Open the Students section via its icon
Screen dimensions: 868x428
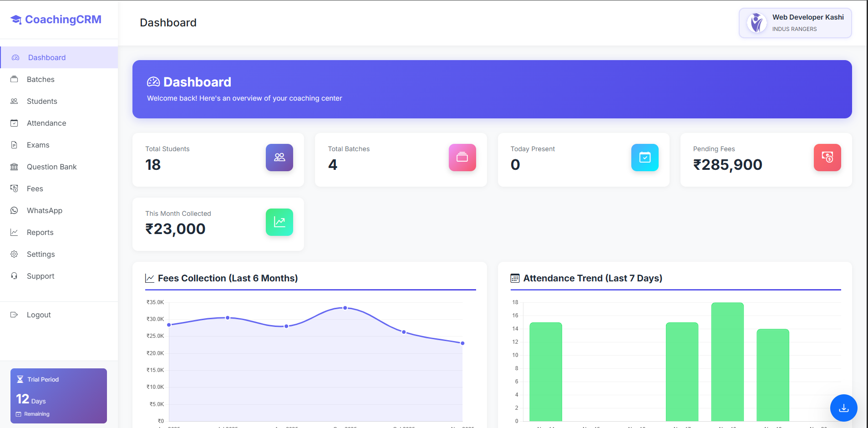pos(15,101)
